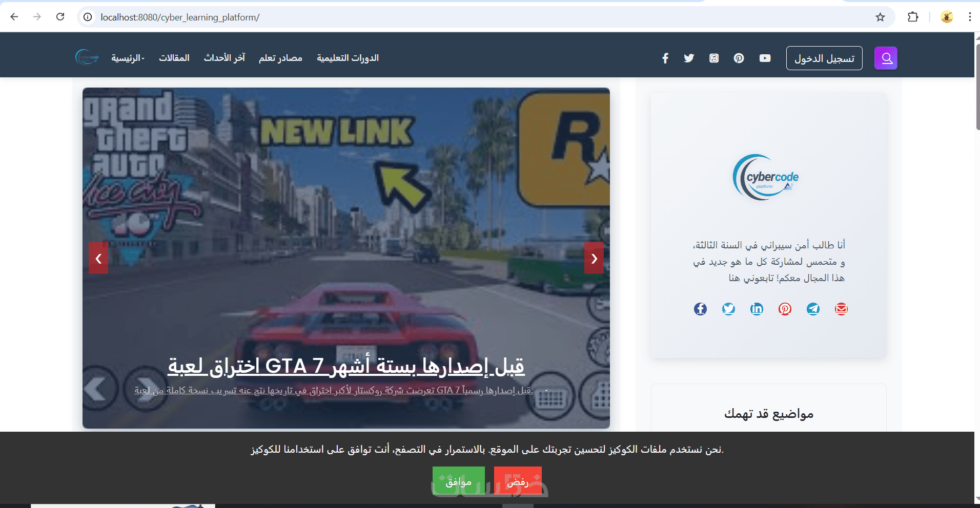Viewport: 980px width, 508px height.
Task: Open the Facebook icon in the navbar
Action: click(x=665, y=58)
